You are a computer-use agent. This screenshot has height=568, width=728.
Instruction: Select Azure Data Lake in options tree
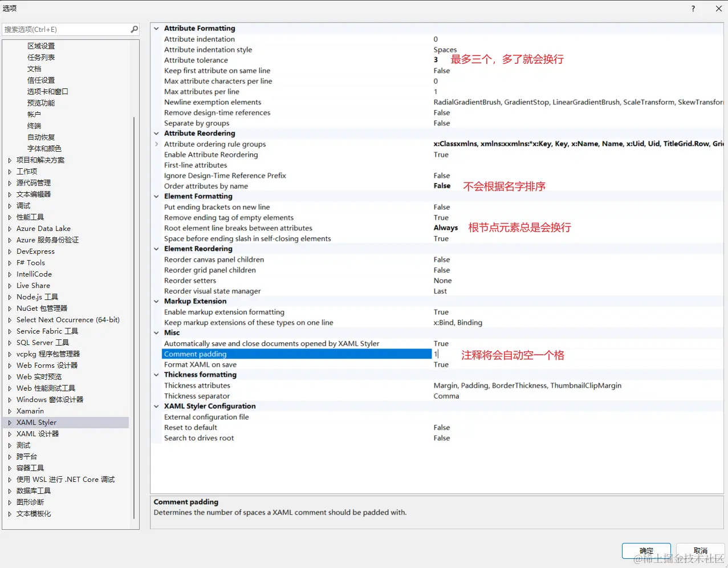[x=43, y=229]
